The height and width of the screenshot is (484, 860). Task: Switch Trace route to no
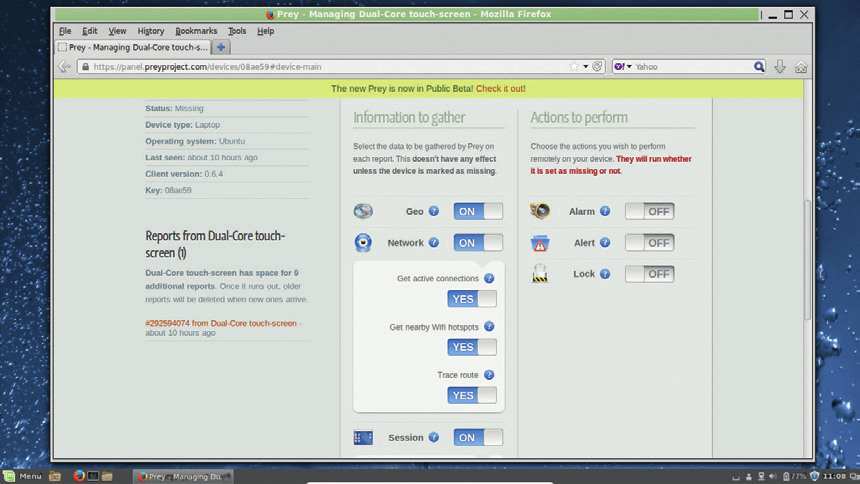coord(472,395)
